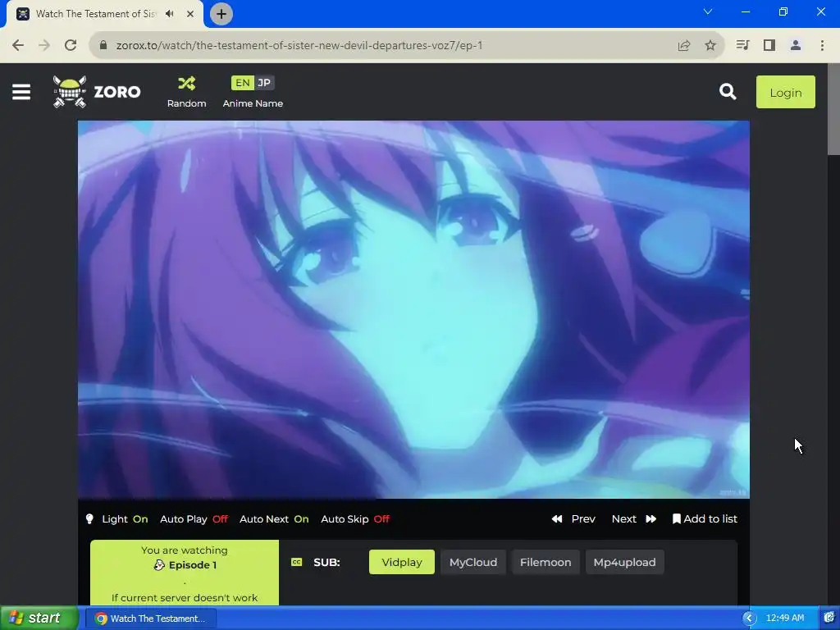Click Add to list bookmark

[705, 518]
